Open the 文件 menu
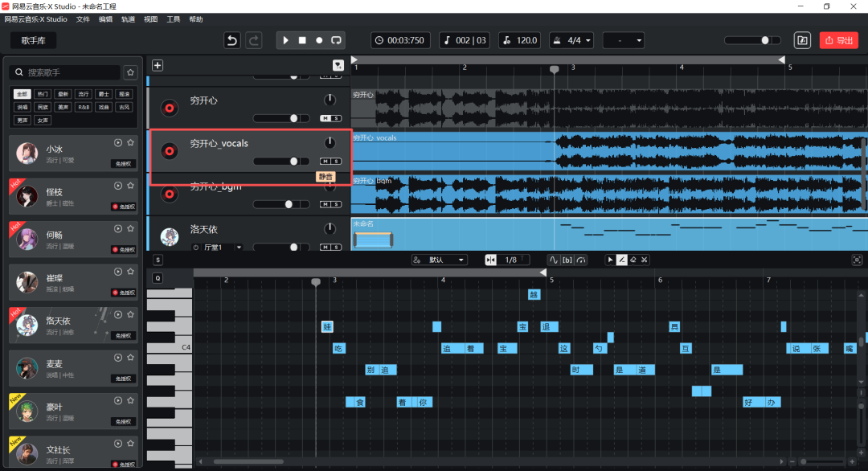Viewport: 868px width, 471px height. pos(83,18)
